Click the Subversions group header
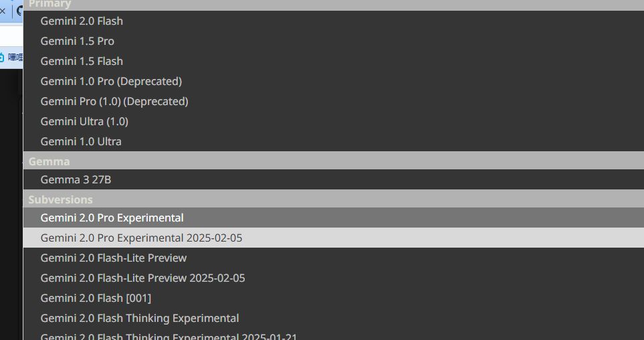 [x=60, y=199]
